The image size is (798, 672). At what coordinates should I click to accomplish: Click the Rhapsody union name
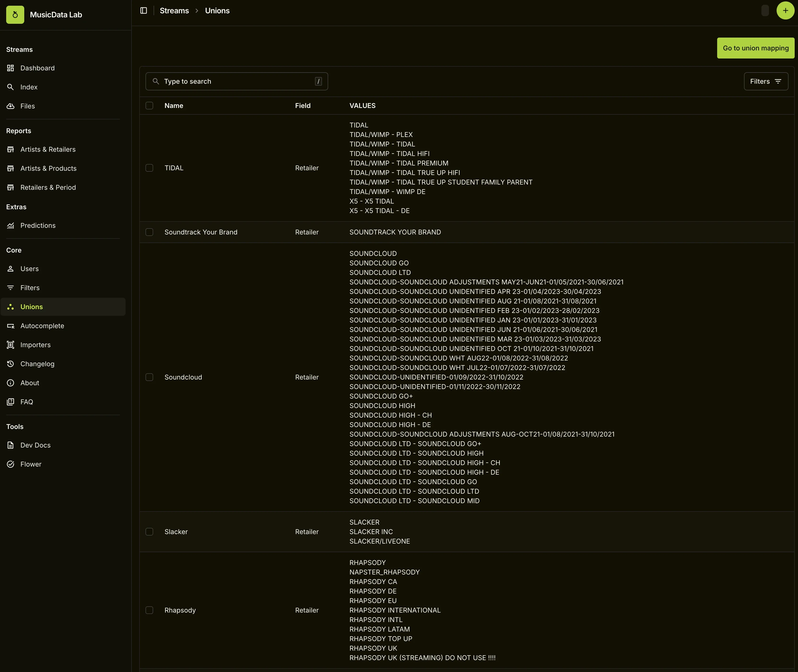tap(180, 610)
